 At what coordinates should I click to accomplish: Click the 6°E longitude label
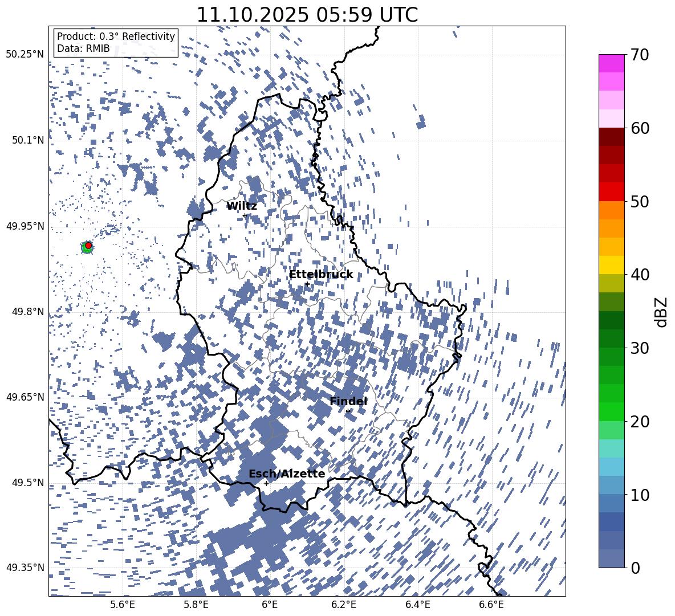pos(270,605)
